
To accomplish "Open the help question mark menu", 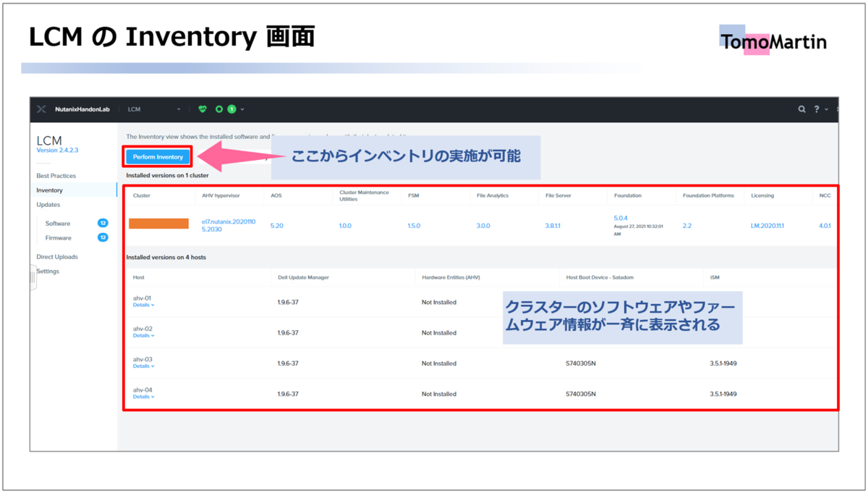I will [x=817, y=109].
